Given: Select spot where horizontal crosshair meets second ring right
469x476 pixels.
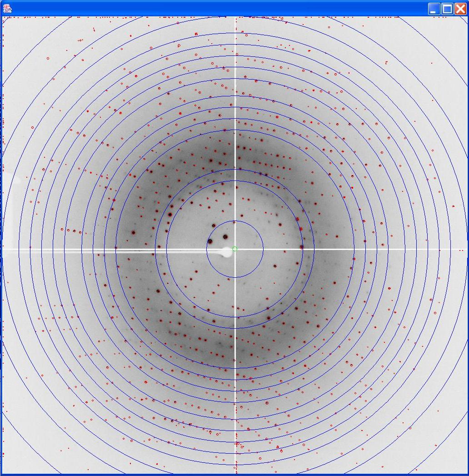Looking at the screenshot, I should coord(302,247).
